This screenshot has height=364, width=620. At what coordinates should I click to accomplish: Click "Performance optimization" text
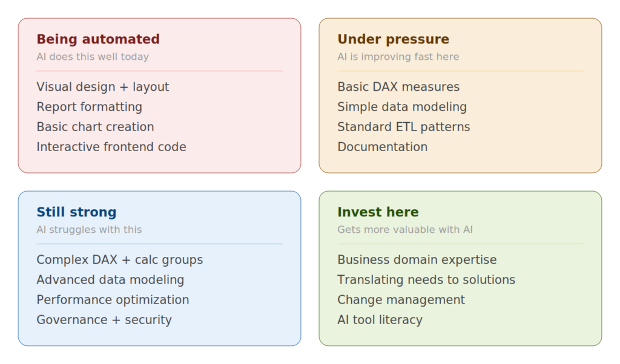(113, 300)
